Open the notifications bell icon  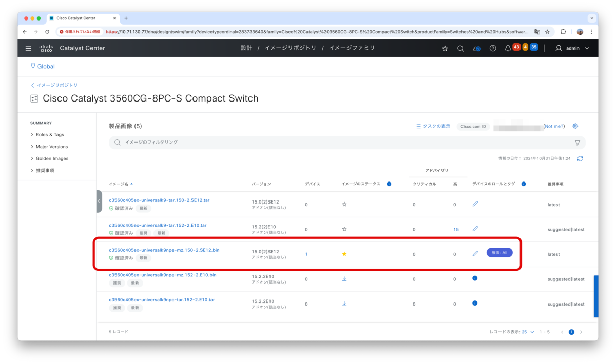(x=508, y=48)
